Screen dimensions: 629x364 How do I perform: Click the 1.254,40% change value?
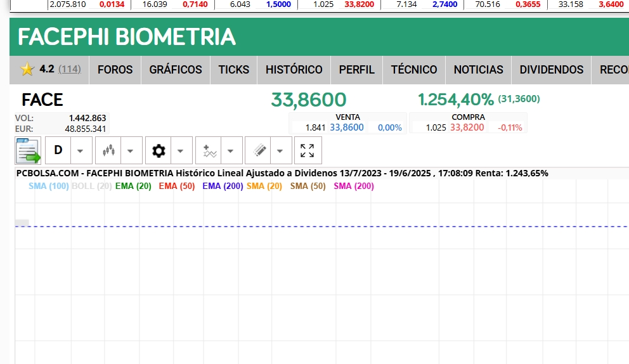(x=456, y=100)
